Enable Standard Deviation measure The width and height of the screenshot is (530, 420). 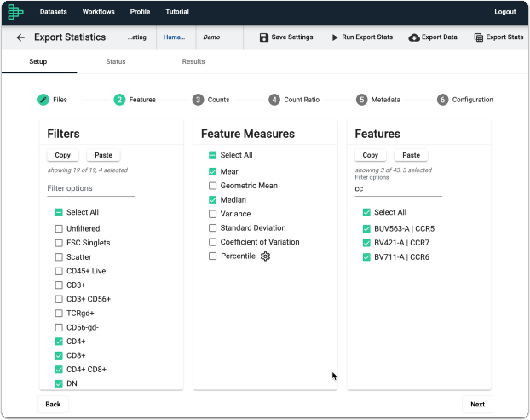213,228
